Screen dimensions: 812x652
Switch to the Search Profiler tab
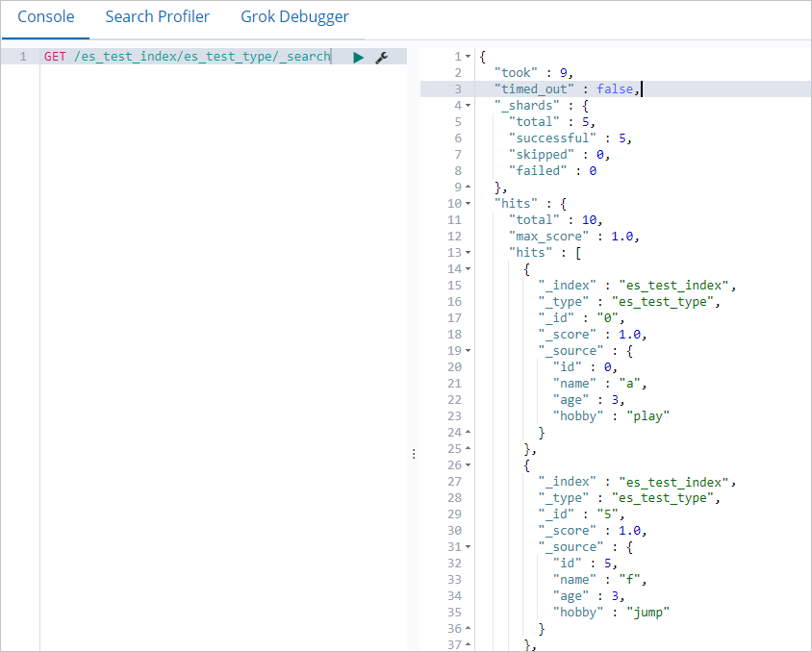point(158,17)
